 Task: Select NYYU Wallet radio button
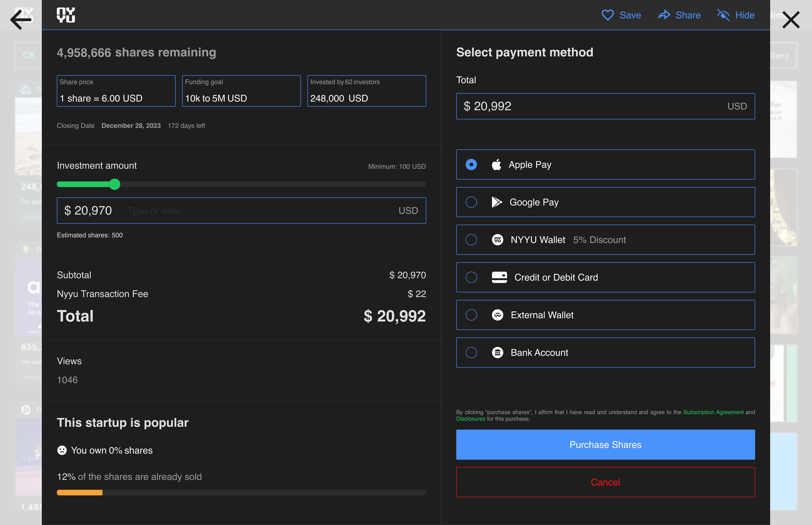[471, 240]
